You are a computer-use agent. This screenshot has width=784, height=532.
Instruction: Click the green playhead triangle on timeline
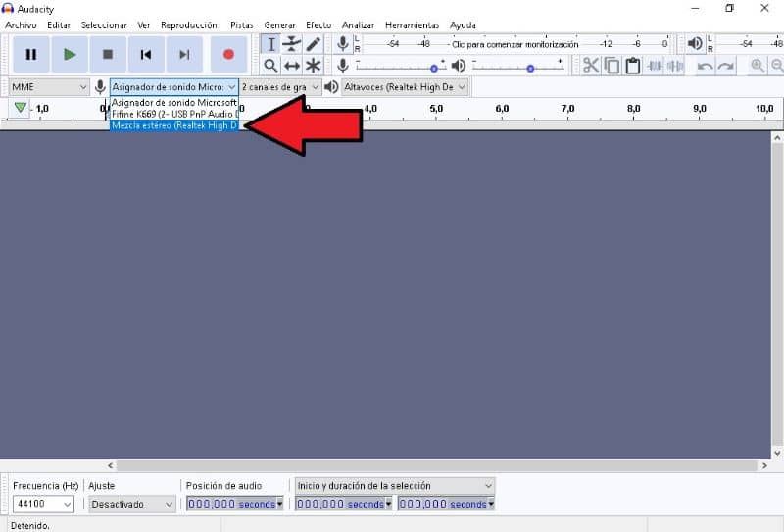[20, 107]
